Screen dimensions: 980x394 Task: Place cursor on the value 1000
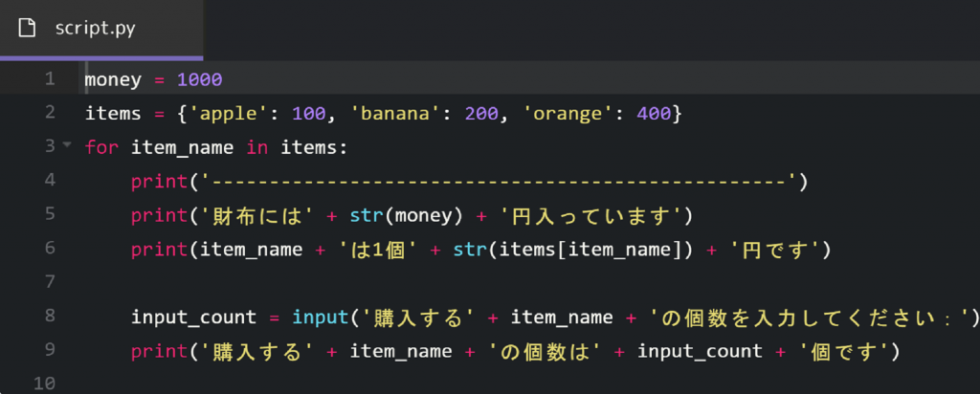(199, 80)
